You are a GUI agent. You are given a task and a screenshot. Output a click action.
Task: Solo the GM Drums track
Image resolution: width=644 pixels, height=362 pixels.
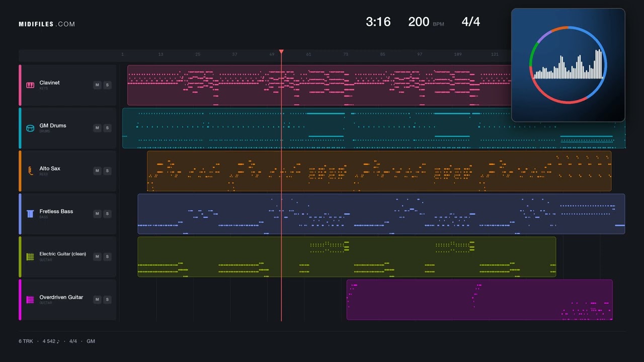click(107, 128)
